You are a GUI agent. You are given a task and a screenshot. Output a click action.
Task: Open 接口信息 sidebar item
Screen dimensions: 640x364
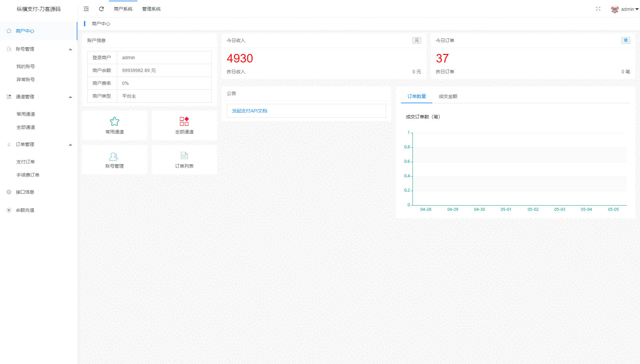(x=25, y=192)
